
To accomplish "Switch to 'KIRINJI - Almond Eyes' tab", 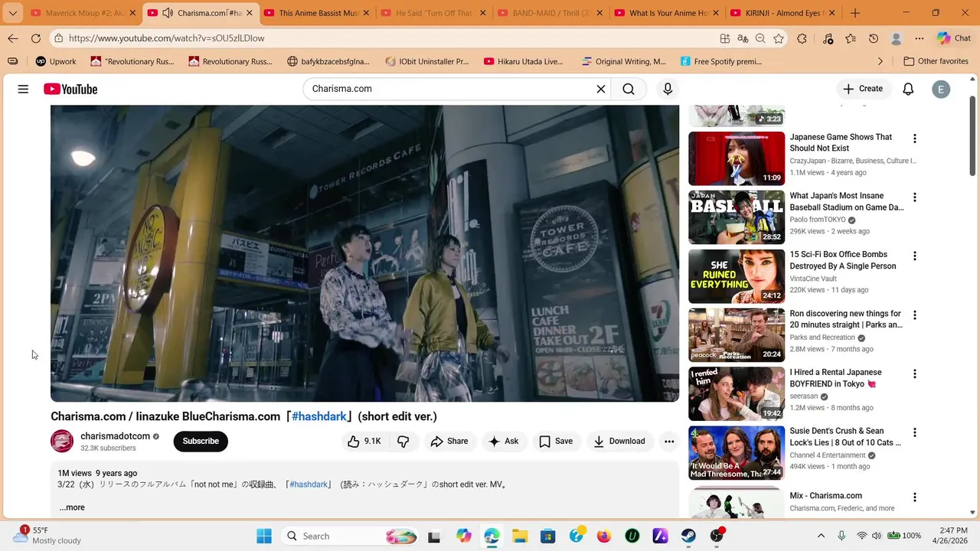I will point(783,13).
